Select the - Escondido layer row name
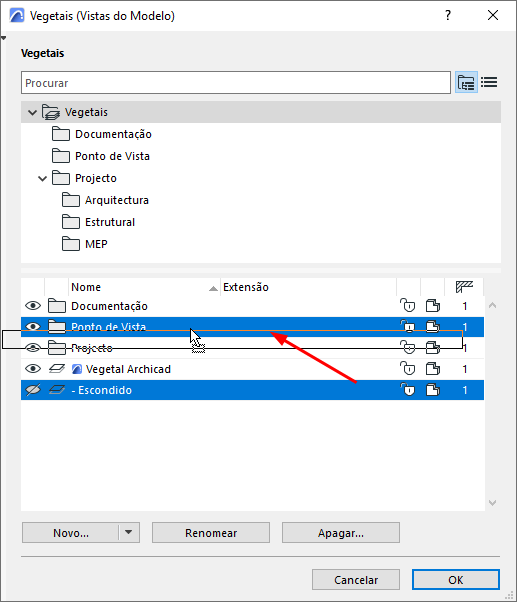The height and width of the screenshot is (602, 517). (102, 390)
